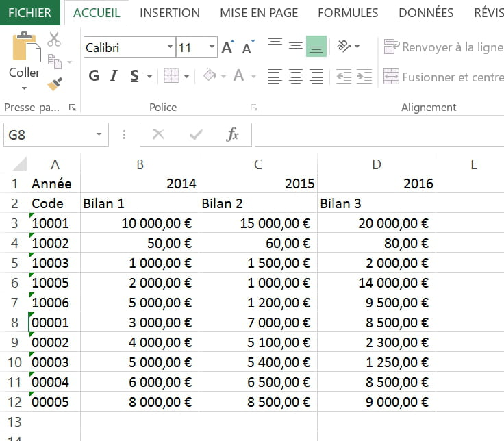Switch to the INSERTION tab

point(170,13)
